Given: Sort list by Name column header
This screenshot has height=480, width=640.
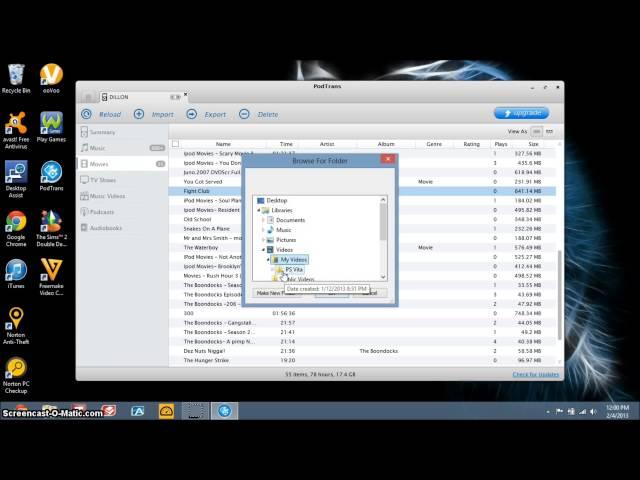Looking at the screenshot, I should click(223, 144).
